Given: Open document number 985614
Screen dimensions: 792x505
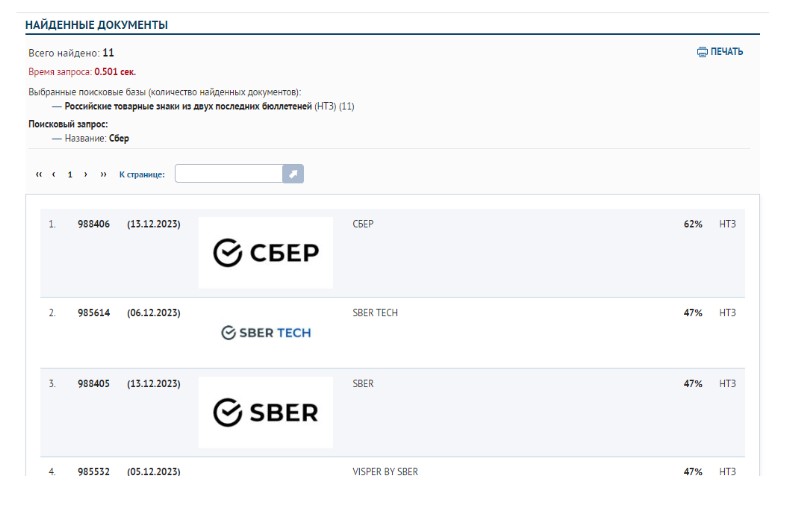Looking at the screenshot, I should (93, 313).
